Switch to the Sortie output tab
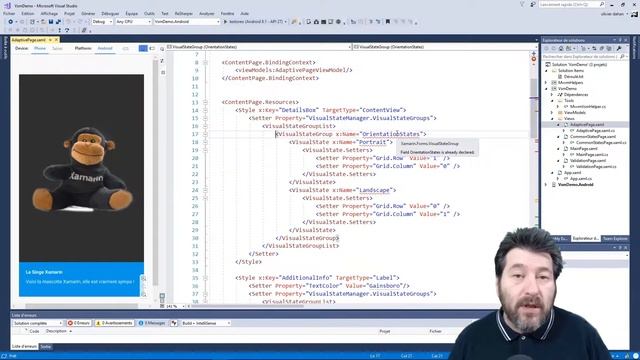The width and height of the screenshot is (640, 360). pyautogui.click(x=46, y=347)
